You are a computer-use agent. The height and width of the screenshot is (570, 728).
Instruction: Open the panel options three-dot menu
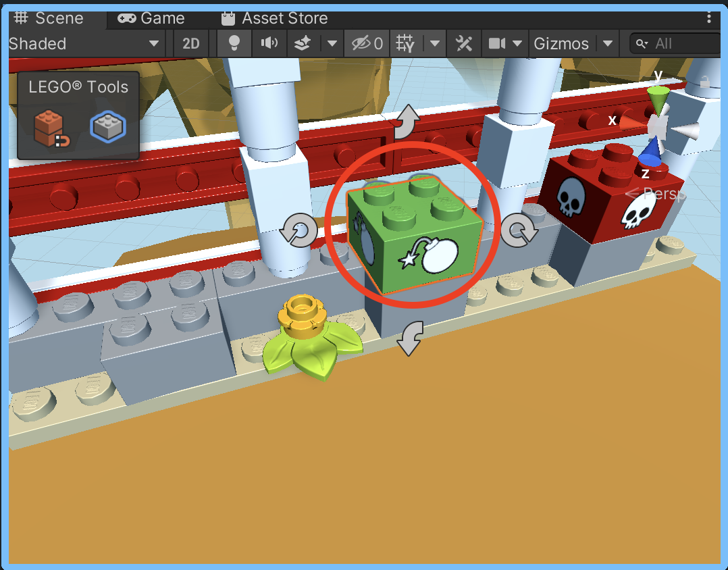pos(709,18)
